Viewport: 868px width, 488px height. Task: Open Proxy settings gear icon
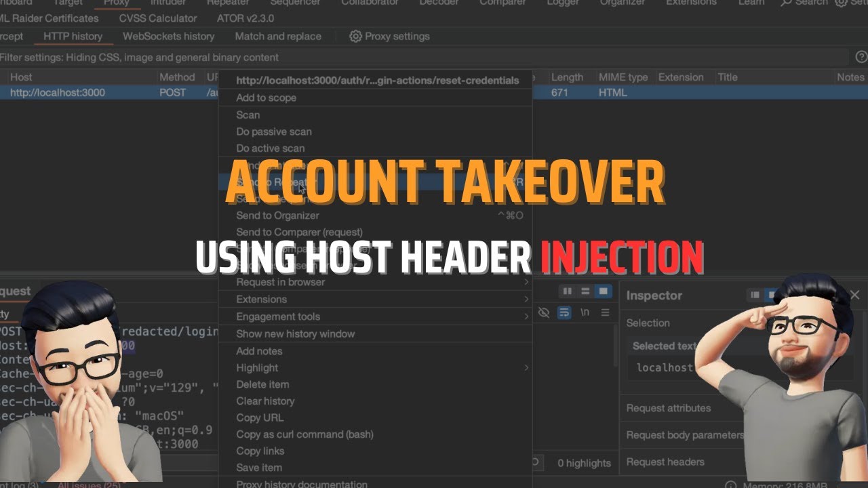tap(355, 36)
